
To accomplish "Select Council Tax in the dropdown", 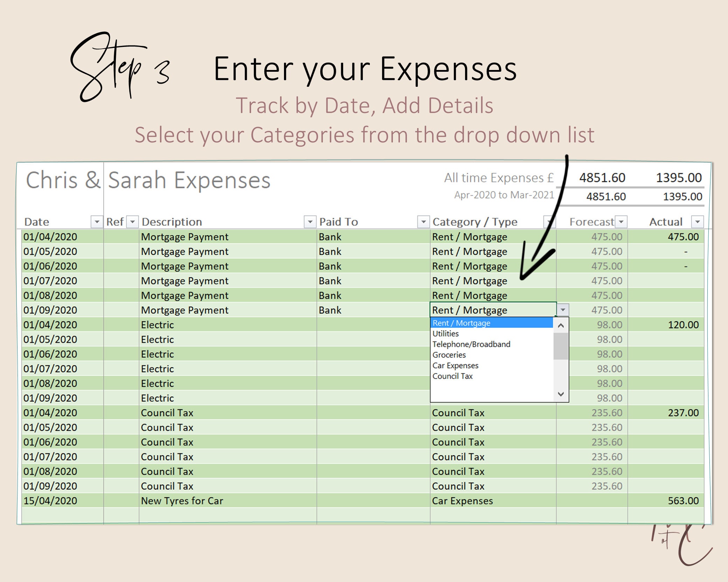I will (x=452, y=376).
